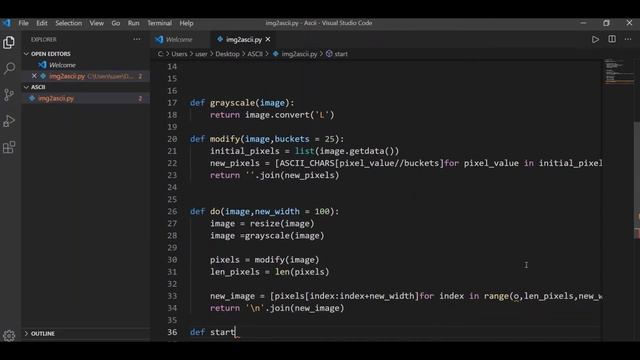This screenshot has height=360, width=640.
Task: Open the View menu
Action: (96, 23)
